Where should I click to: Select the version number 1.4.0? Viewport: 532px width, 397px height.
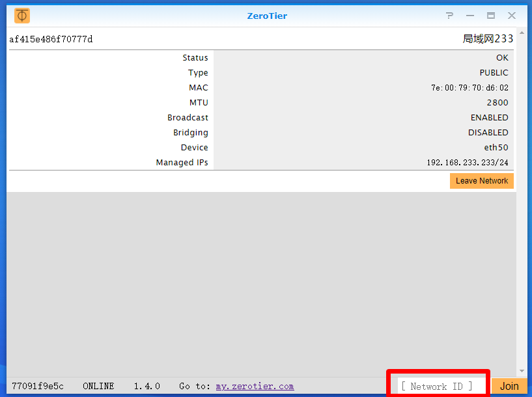[x=147, y=386]
